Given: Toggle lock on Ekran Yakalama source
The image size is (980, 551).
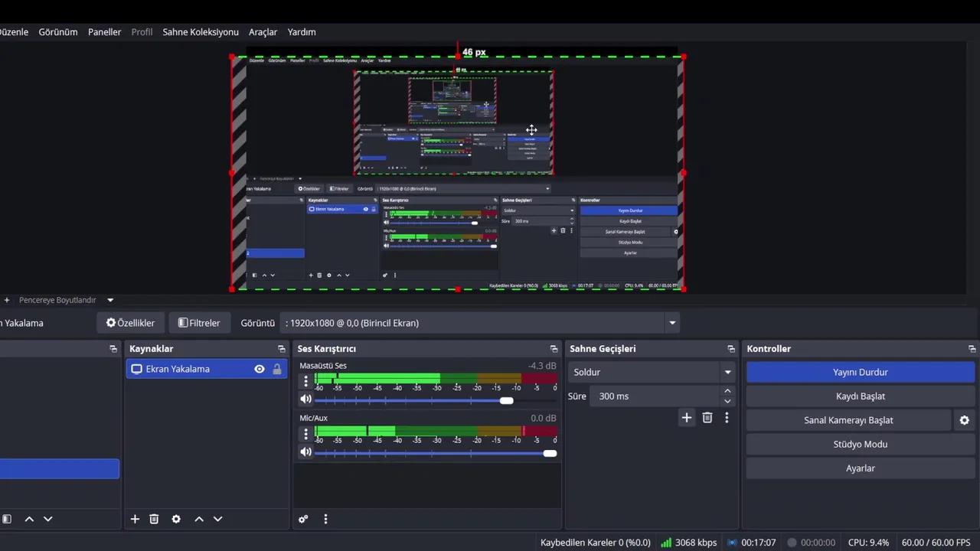Looking at the screenshot, I should pyautogui.click(x=277, y=369).
